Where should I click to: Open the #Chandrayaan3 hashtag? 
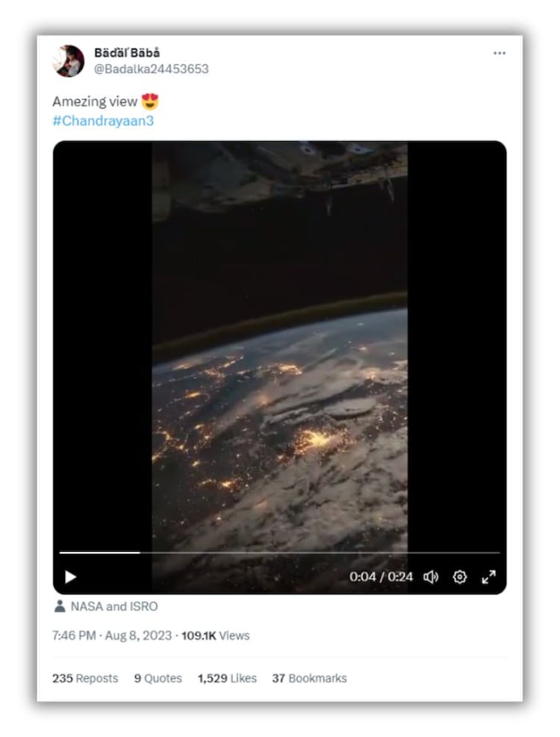click(103, 120)
